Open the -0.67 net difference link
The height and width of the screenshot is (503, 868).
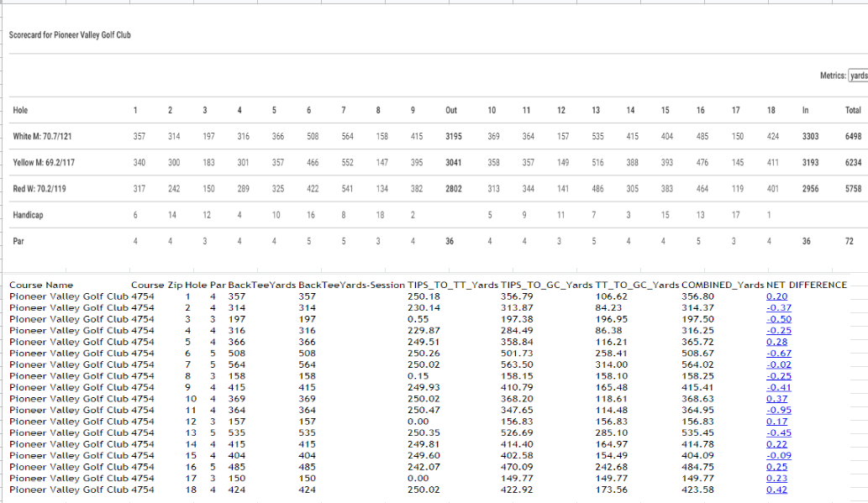tap(779, 353)
